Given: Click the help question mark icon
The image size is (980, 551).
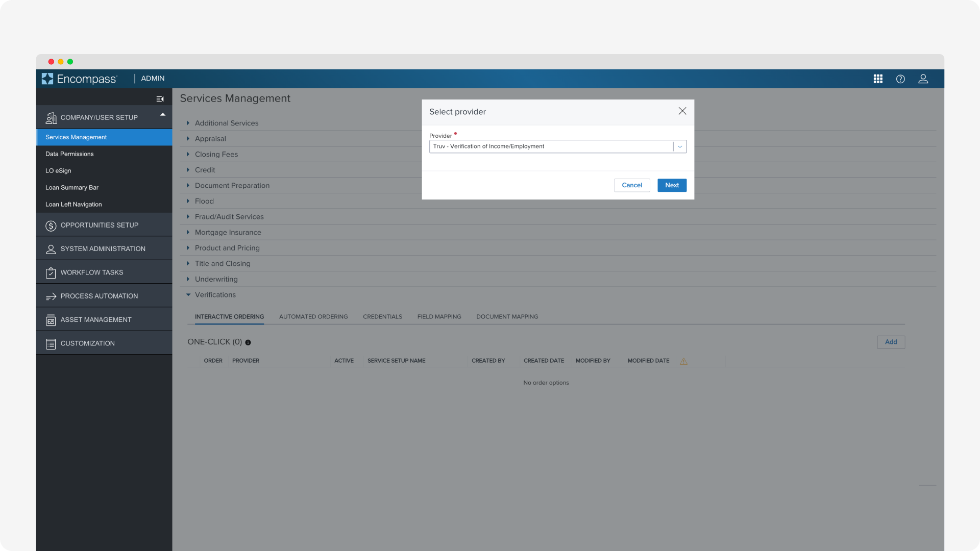Looking at the screenshot, I should click(x=900, y=79).
